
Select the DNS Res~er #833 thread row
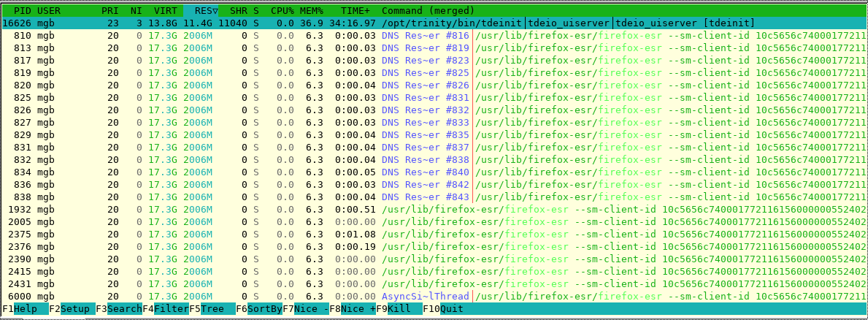pos(434,122)
